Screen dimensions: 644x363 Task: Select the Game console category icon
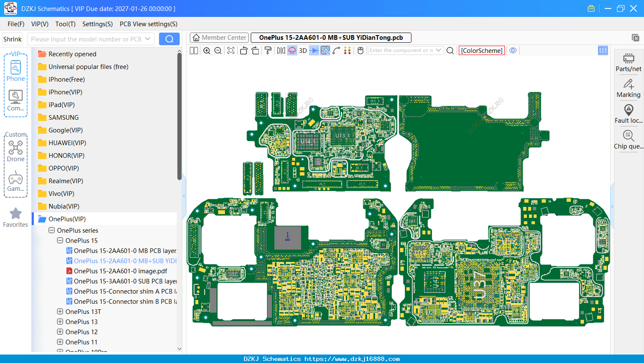16,181
